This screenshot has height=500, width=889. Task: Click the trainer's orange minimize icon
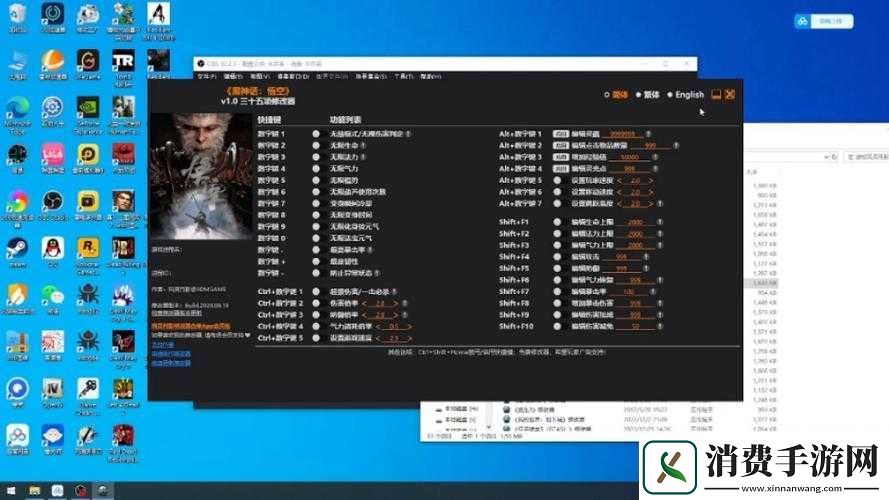[716, 95]
